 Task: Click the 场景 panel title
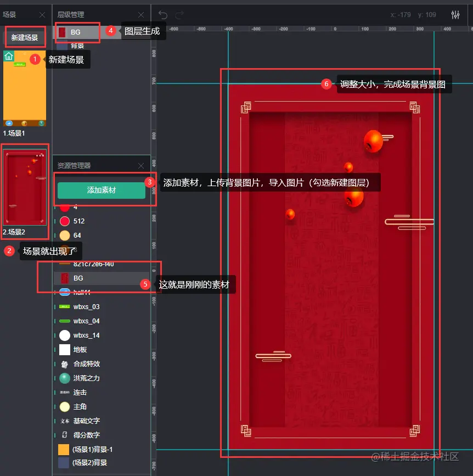(9, 15)
